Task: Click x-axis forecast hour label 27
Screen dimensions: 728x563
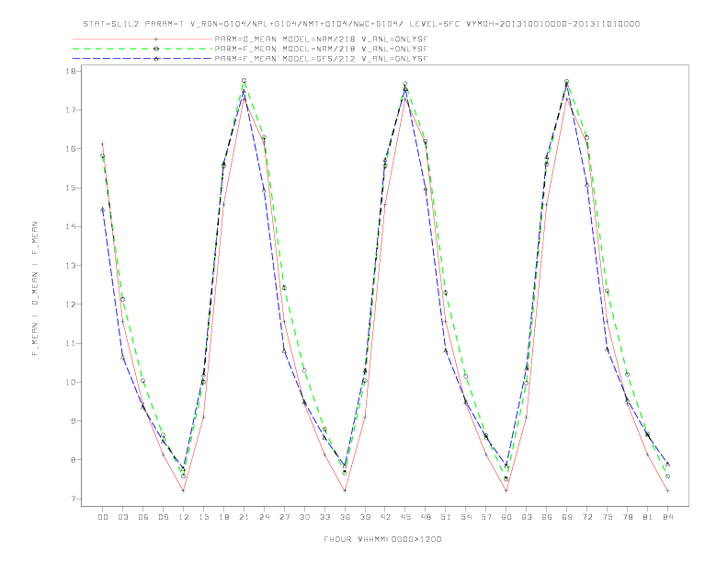Action: click(x=284, y=517)
